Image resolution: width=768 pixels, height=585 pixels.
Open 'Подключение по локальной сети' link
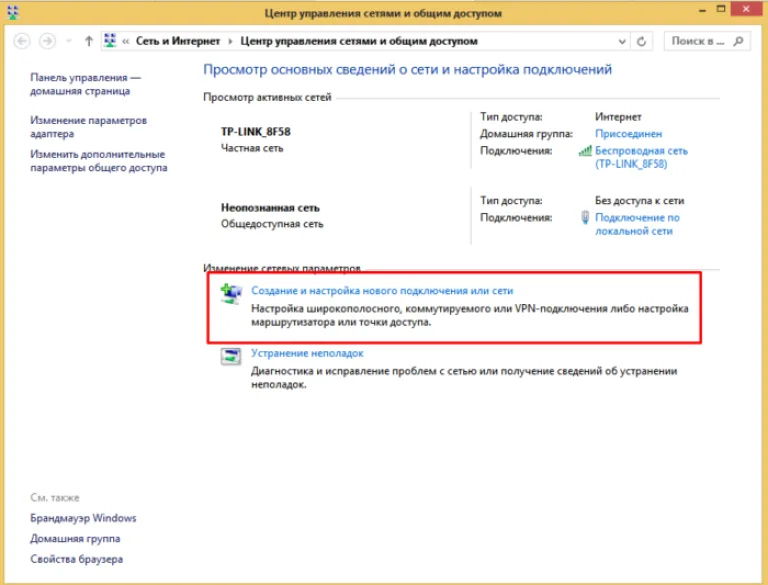click(637, 224)
